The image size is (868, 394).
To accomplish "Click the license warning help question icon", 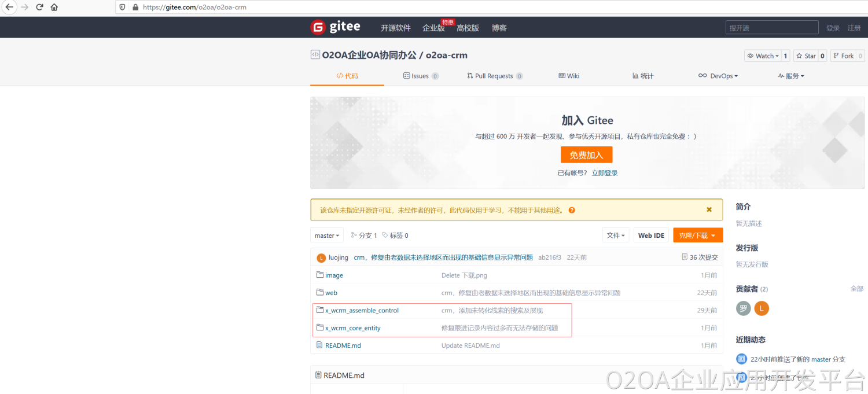I will pos(572,210).
